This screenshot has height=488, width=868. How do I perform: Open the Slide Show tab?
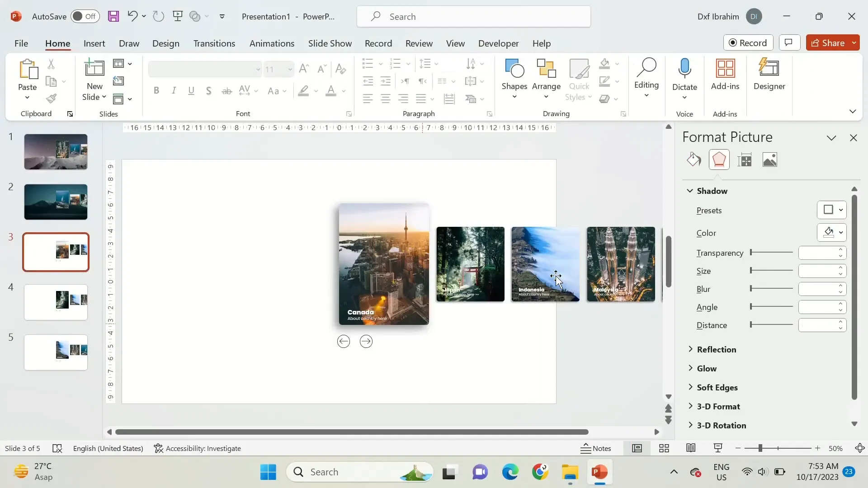(330, 43)
